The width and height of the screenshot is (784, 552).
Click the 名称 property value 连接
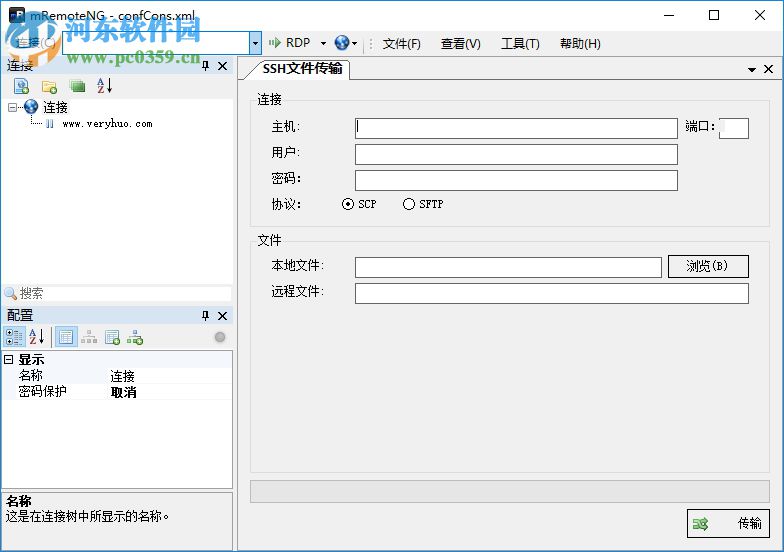122,376
